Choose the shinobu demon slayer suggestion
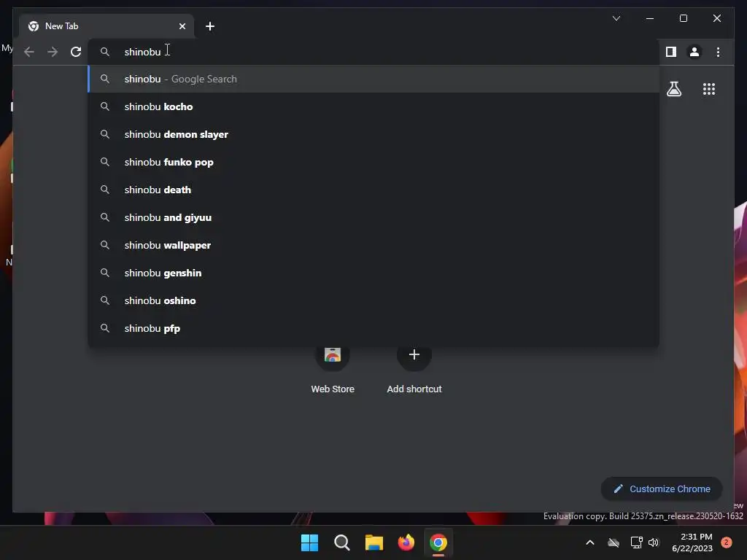Viewport: 747px width, 560px height. pyautogui.click(x=373, y=134)
